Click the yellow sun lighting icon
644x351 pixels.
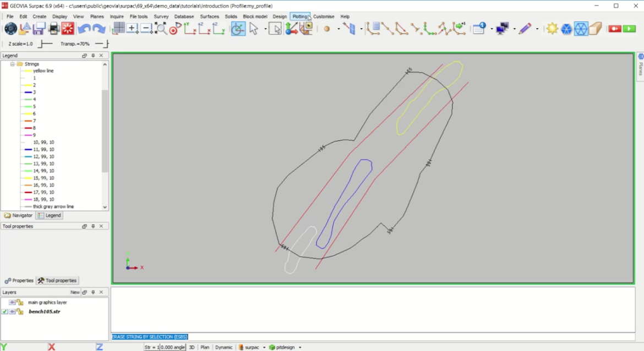click(x=552, y=29)
